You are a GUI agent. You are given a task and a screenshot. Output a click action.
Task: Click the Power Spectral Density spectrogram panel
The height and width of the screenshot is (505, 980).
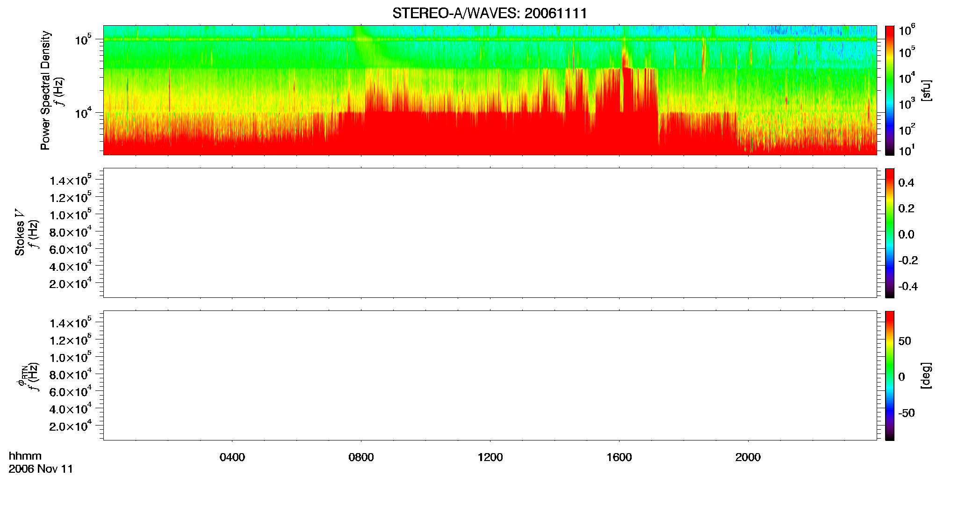(x=490, y=90)
